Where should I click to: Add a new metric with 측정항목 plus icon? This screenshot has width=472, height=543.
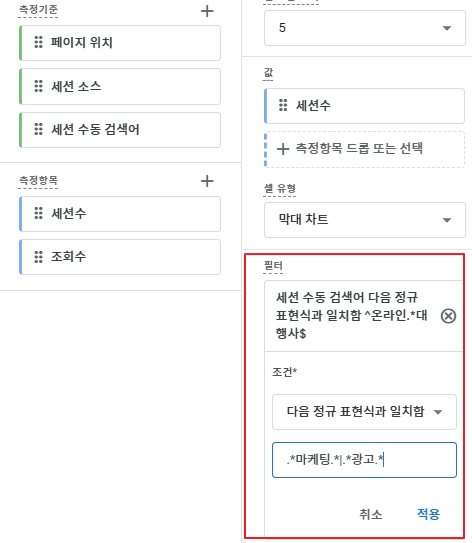pyautogui.click(x=207, y=181)
